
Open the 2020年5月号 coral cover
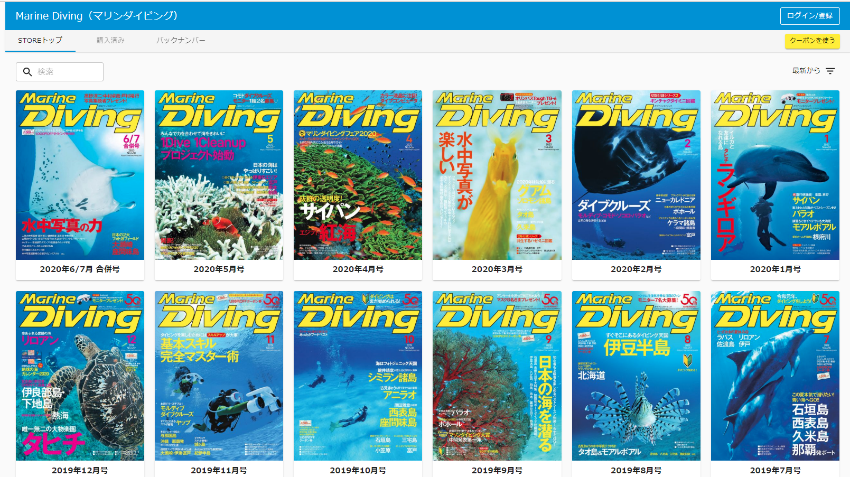pos(219,175)
